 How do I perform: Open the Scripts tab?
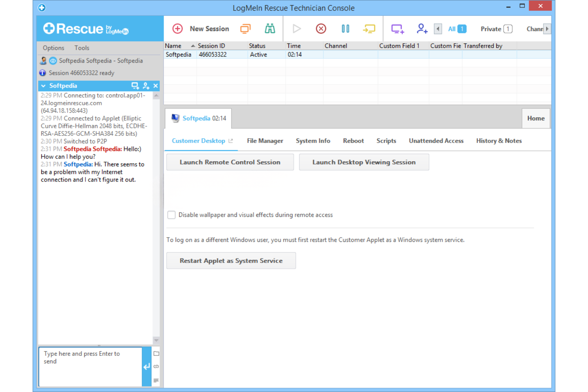point(386,141)
